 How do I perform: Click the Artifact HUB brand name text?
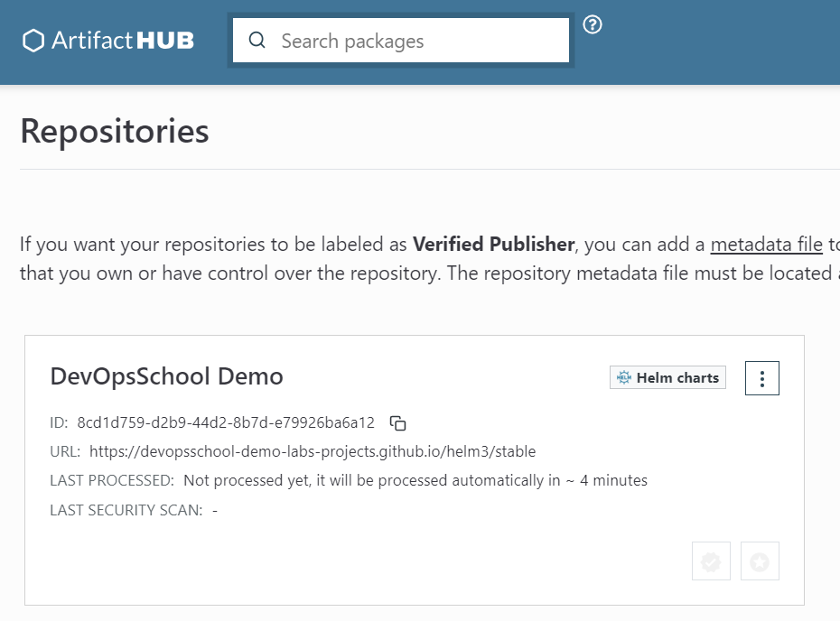(x=122, y=41)
